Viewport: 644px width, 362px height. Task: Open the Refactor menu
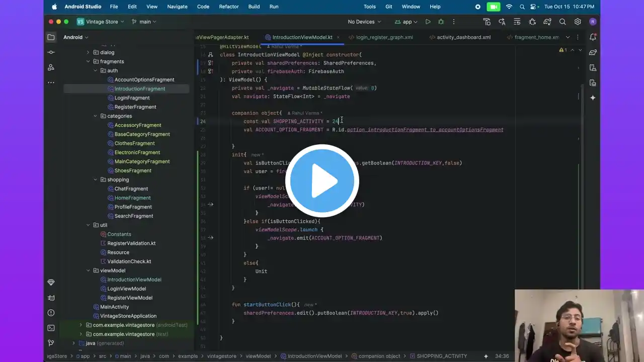point(228,7)
